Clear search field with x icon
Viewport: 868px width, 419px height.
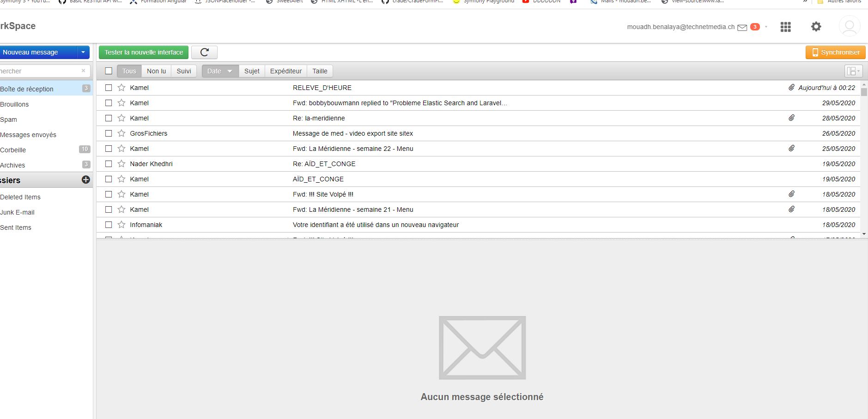coord(83,71)
